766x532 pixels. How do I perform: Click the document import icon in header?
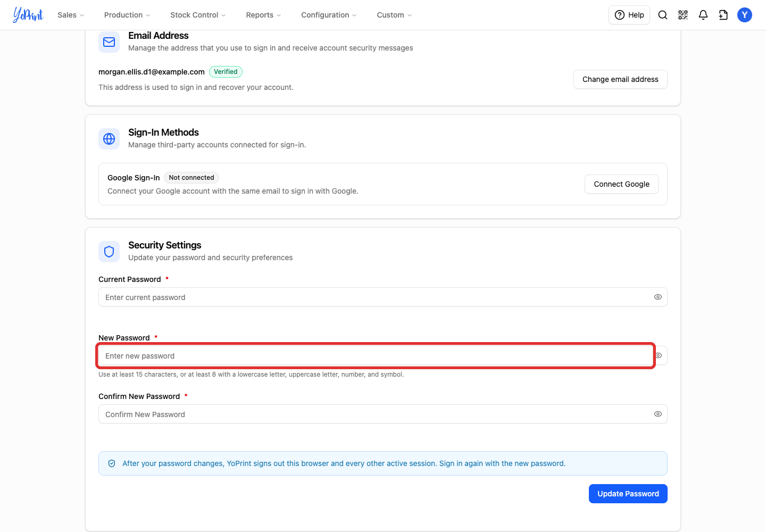723,15
